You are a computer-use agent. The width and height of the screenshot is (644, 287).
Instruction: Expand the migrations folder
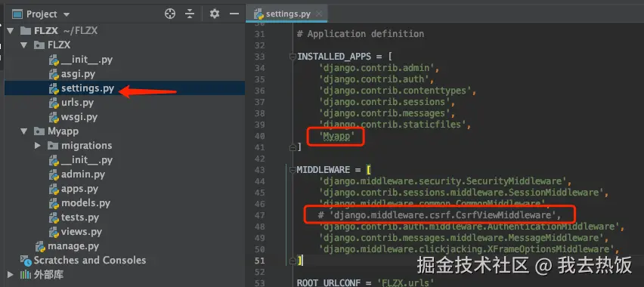(38, 146)
